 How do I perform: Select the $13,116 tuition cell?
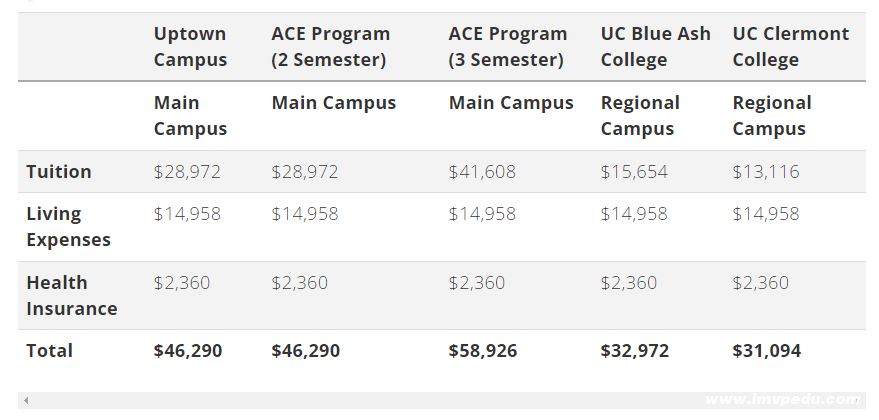[x=766, y=172]
